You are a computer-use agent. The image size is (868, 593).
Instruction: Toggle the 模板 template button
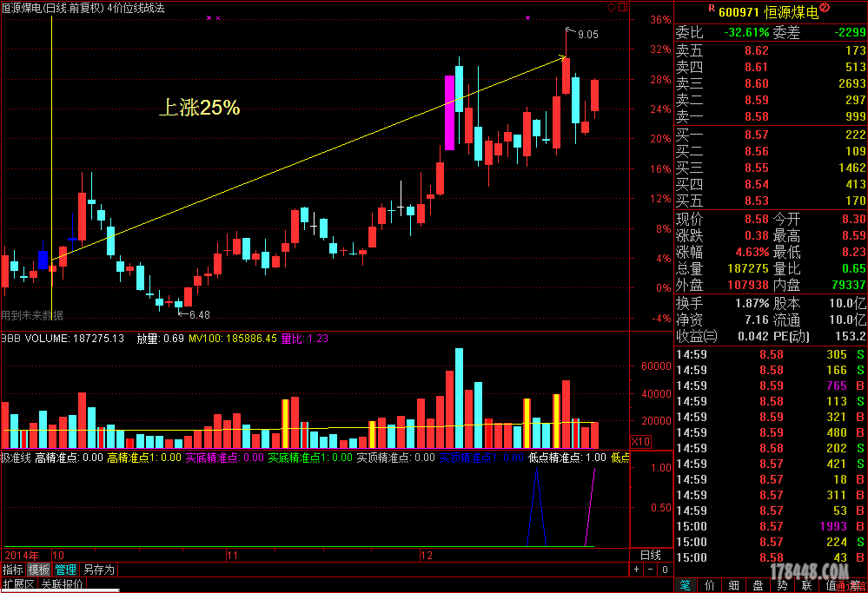coord(39,570)
